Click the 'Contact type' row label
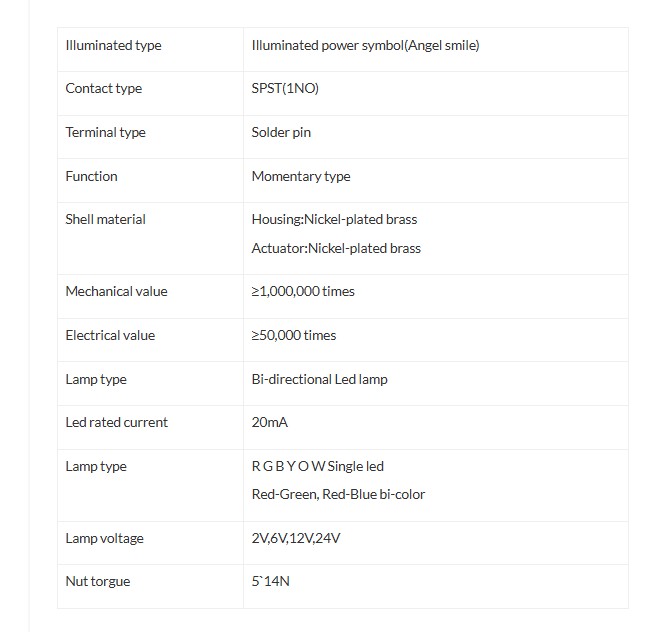This screenshot has height=632, width=655. (104, 88)
